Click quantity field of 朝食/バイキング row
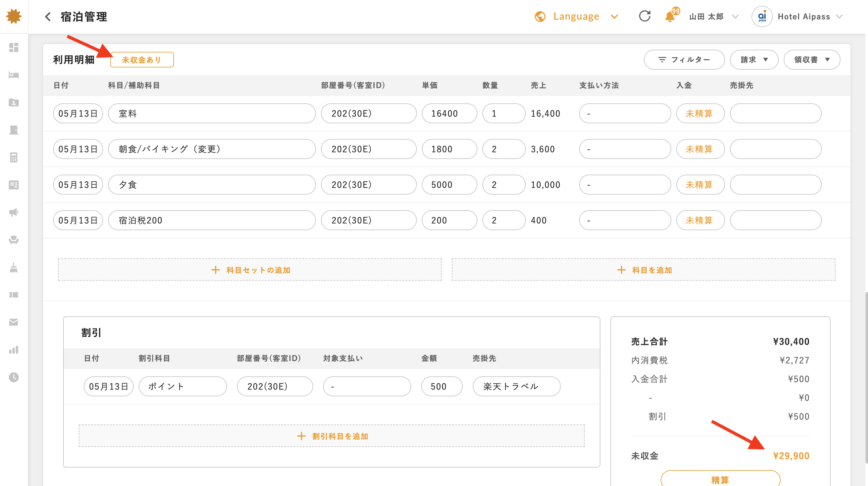 click(x=504, y=149)
